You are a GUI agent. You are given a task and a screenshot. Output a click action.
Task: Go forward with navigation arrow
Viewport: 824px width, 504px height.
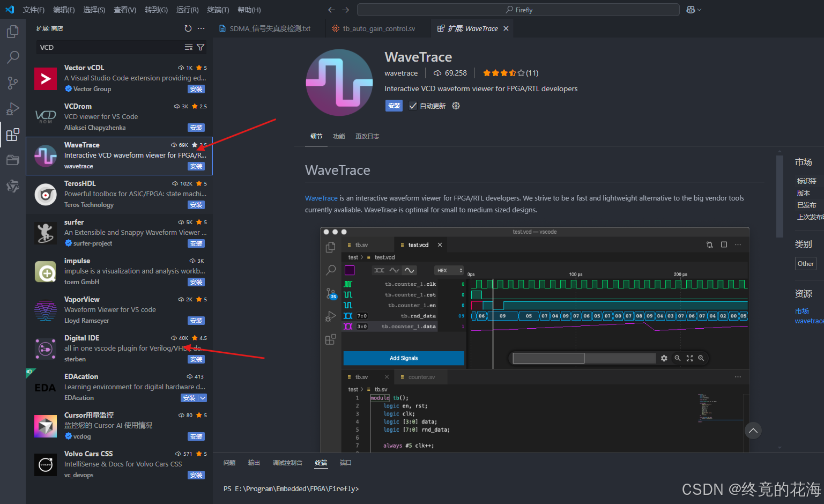[x=345, y=10]
